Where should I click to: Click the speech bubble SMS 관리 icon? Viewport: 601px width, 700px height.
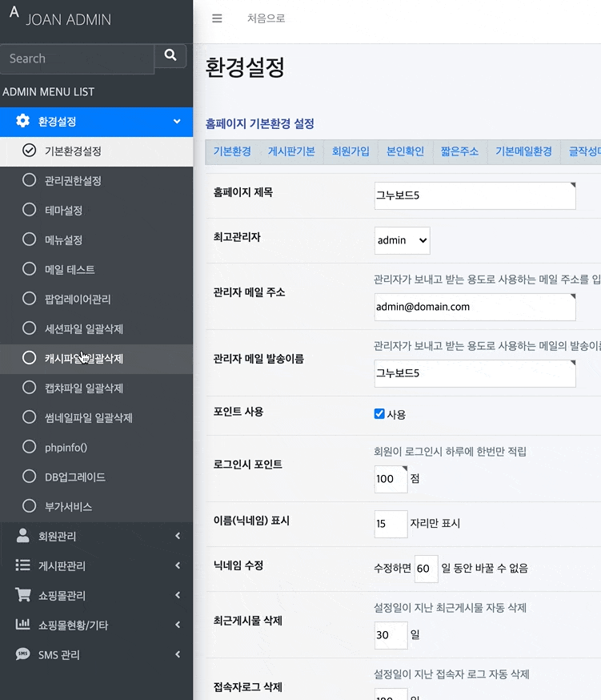coord(23,654)
